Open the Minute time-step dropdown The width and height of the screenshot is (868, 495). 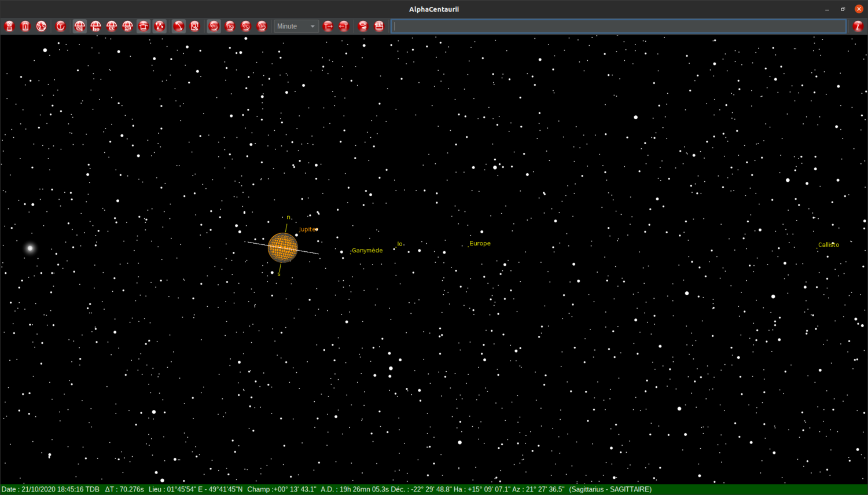(x=296, y=26)
